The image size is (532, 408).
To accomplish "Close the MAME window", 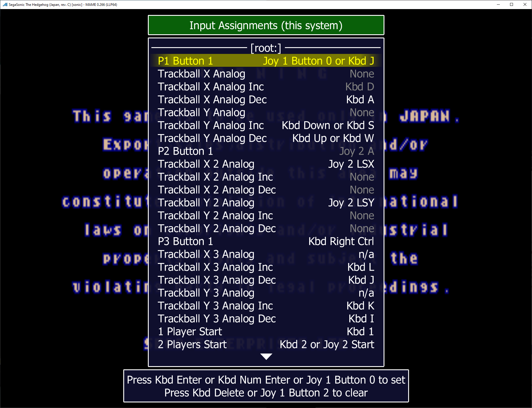I will pos(525,4).
